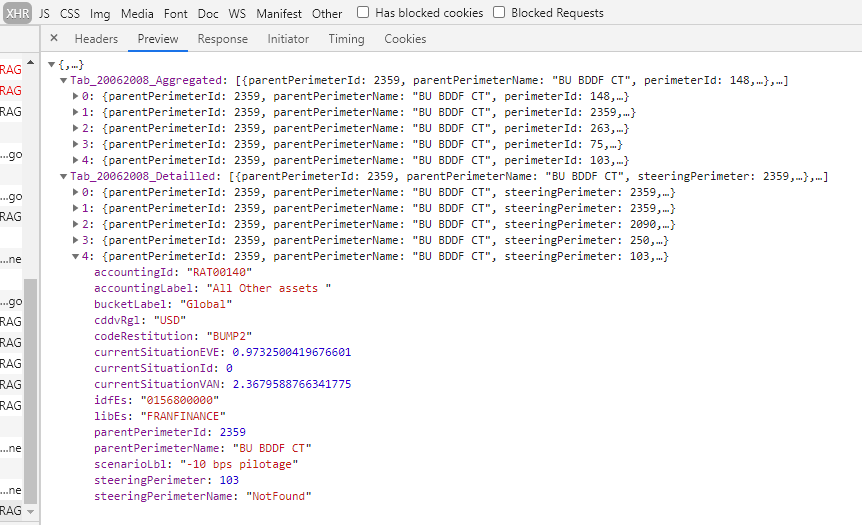Screen dimensions: 862x525
Task: Open the Initiator tab
Action: [x=288, y=39]
